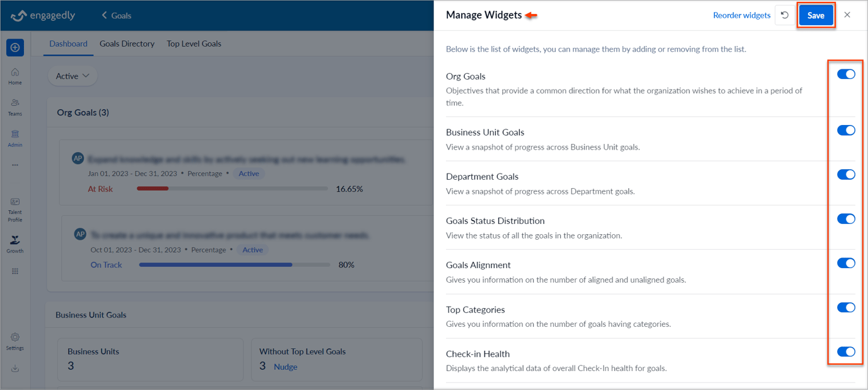Turn off the Check-in Health widget

point(845,352)
